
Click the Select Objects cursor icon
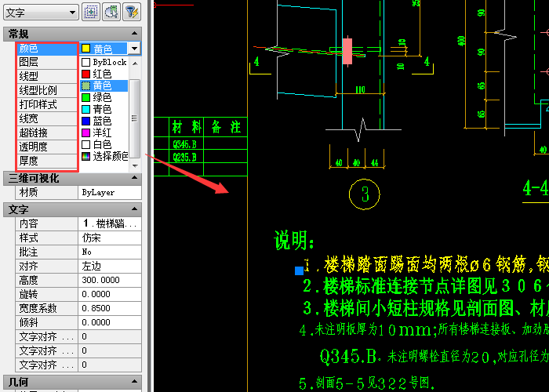coord(111,12)
